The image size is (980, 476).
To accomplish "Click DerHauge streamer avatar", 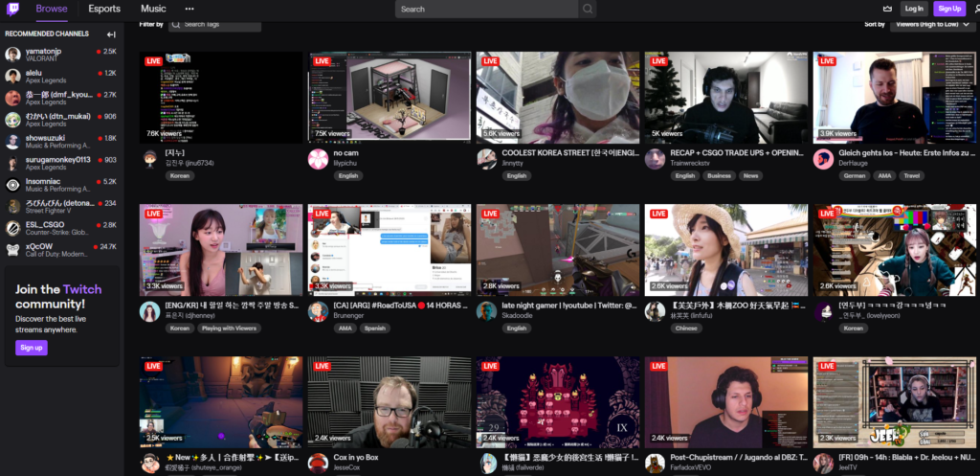I will click(823, 159).
